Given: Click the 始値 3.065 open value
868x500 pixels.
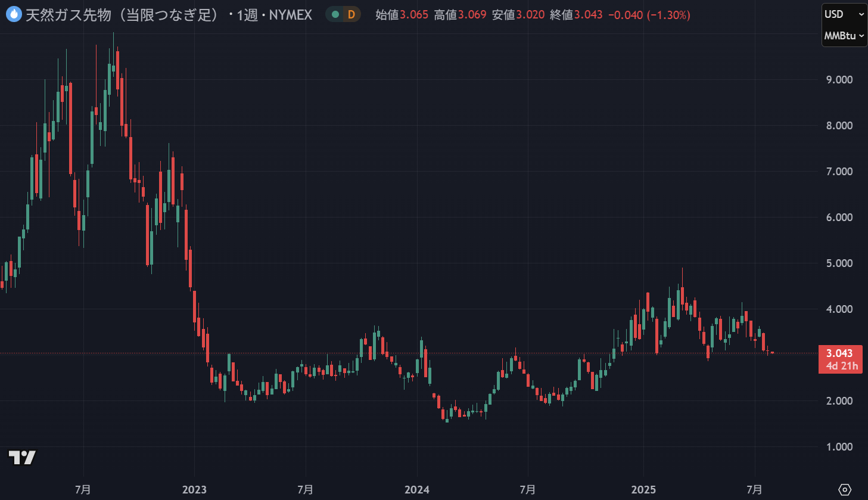Looking at the screenshot, I should (402, 15).
